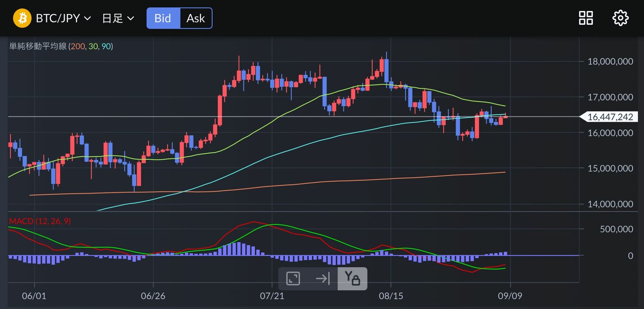Click the green 30 period value in legend
This screenshot has height=309, width=644.
pyautogui.click(x=92, y=46)
